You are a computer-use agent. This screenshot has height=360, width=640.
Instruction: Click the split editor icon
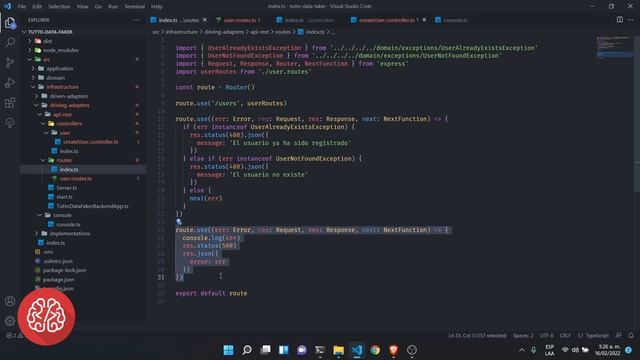tap(620, 20)
